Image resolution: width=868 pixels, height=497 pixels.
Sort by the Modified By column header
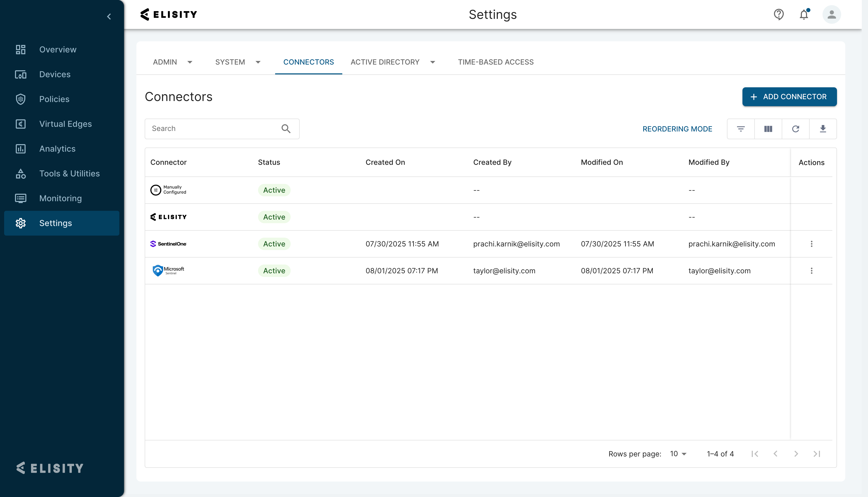coord(709,162)
